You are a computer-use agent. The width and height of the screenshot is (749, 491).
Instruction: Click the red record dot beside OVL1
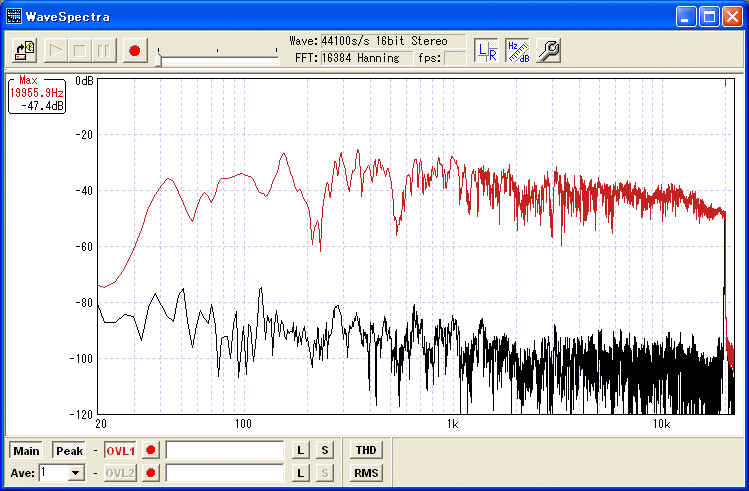(x=151, y=451)
